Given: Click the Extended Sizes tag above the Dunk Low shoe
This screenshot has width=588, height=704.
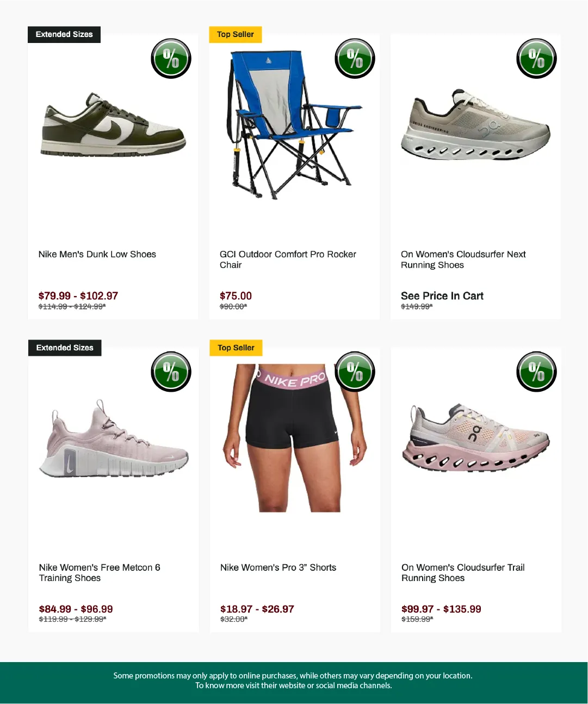Looking at the screenshot, I should [x=64, y=34].
